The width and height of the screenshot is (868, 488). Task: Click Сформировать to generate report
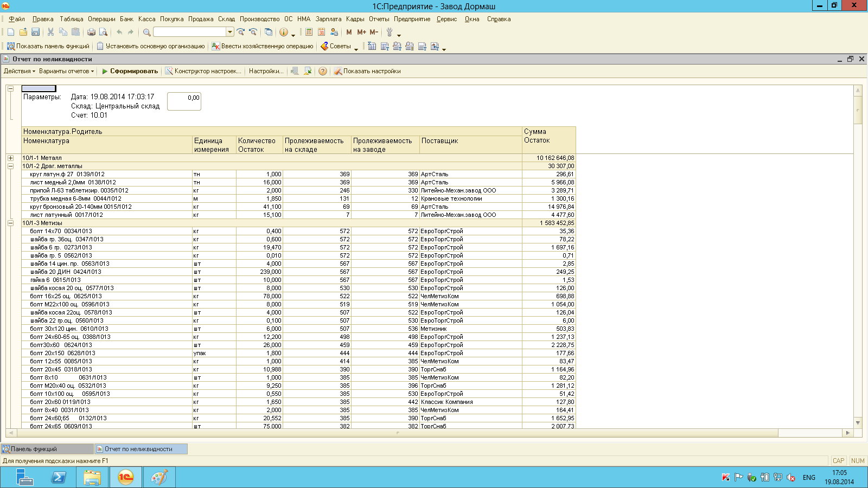tap(130, 71)
